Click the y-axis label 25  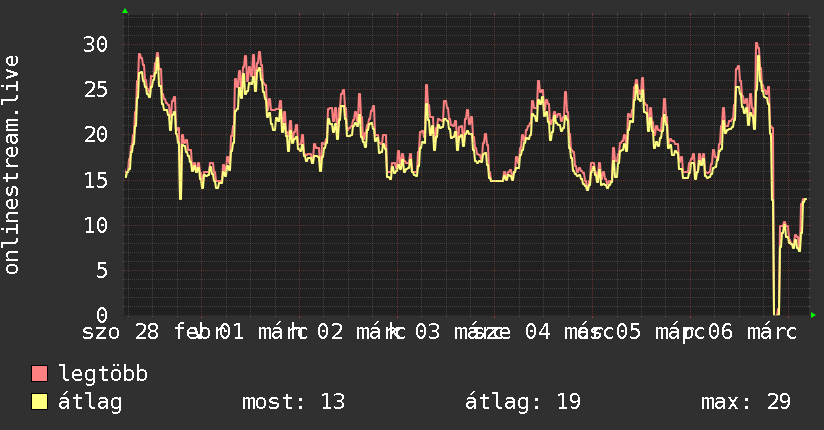(x=96, y=89)
